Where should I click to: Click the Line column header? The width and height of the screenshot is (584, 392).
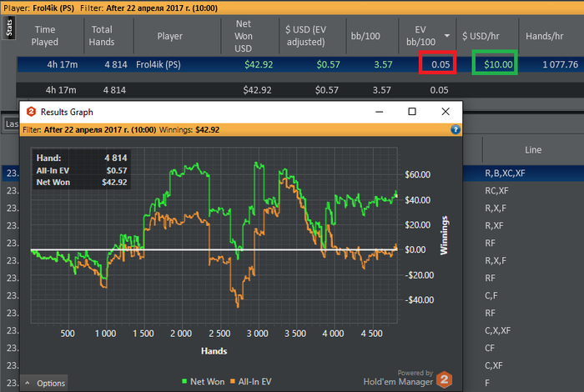click(x=533, y=149)
